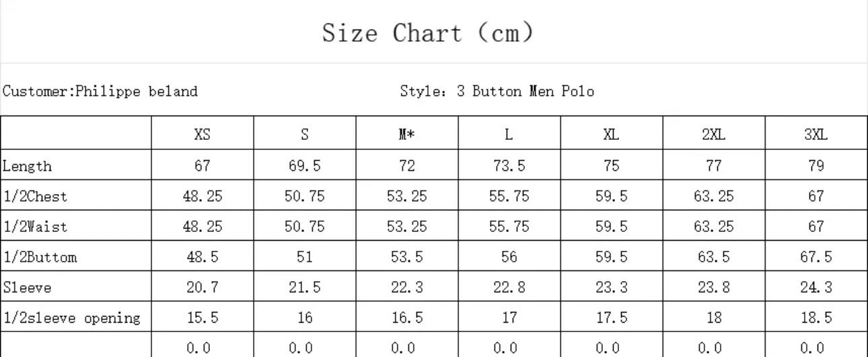
Task: Click the 1/2Buttom row label
Action: pos(40,257)
